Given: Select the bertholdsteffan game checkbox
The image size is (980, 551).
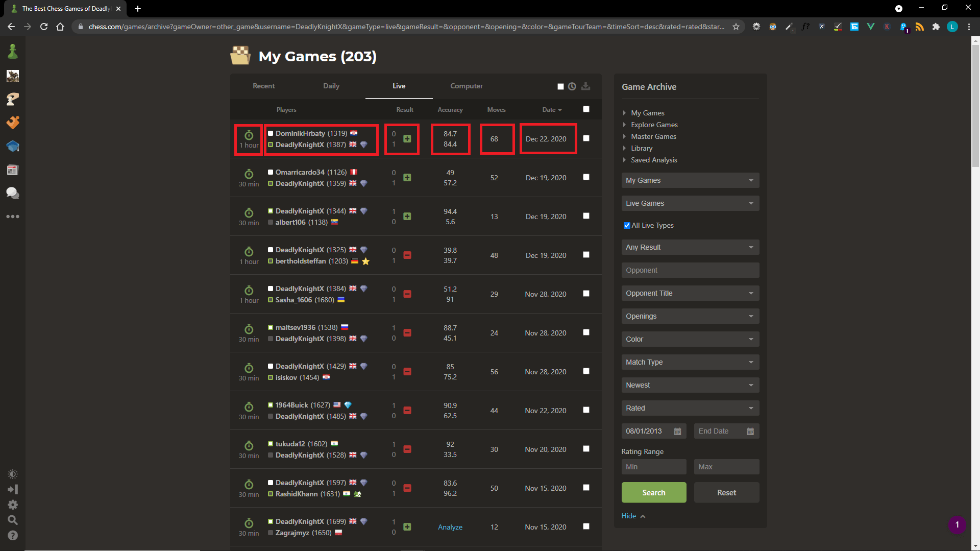Looking at the screenshot, I should (586, 255).
